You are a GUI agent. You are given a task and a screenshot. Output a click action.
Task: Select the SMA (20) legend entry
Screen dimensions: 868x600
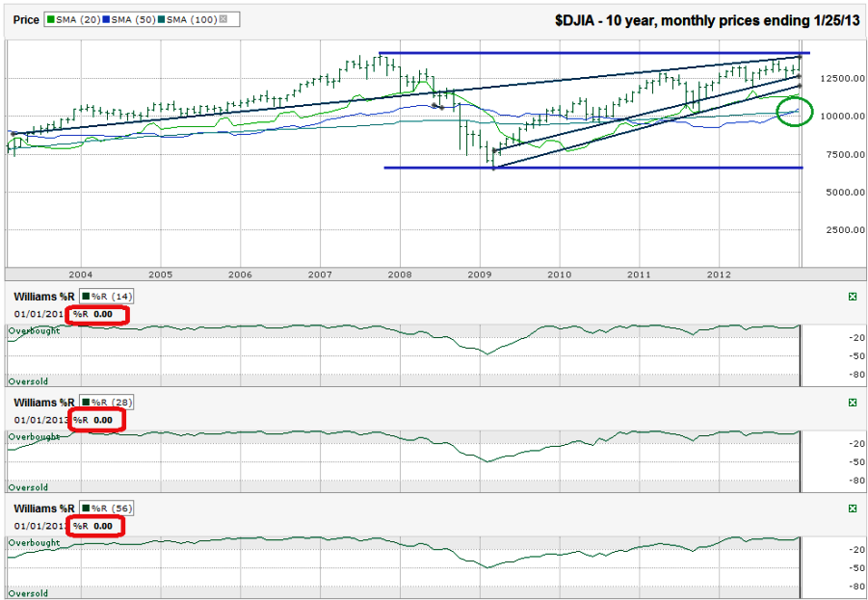tap(73, 19)
